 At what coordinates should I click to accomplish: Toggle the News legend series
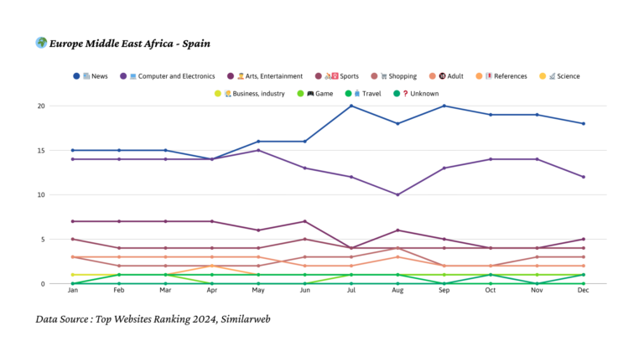[x=99, y=76]
